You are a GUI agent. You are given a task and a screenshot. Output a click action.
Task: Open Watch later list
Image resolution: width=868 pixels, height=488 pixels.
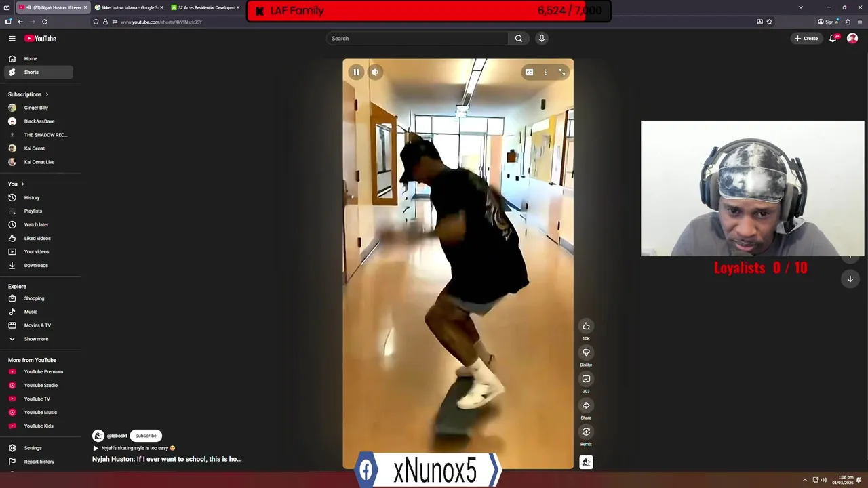[x=39, y=225]
